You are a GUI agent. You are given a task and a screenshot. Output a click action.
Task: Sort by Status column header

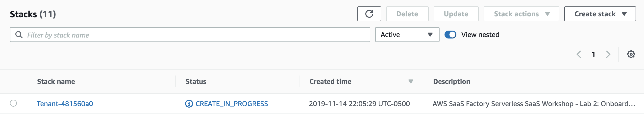[x=196, y=82]
